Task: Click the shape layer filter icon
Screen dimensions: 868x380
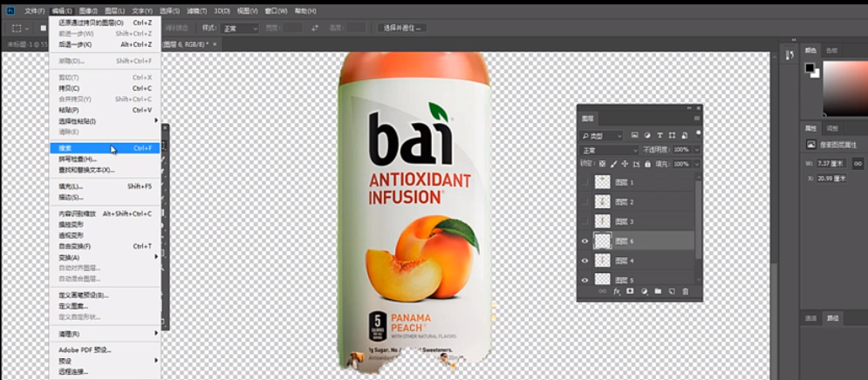Action: [x=672, y=135]
